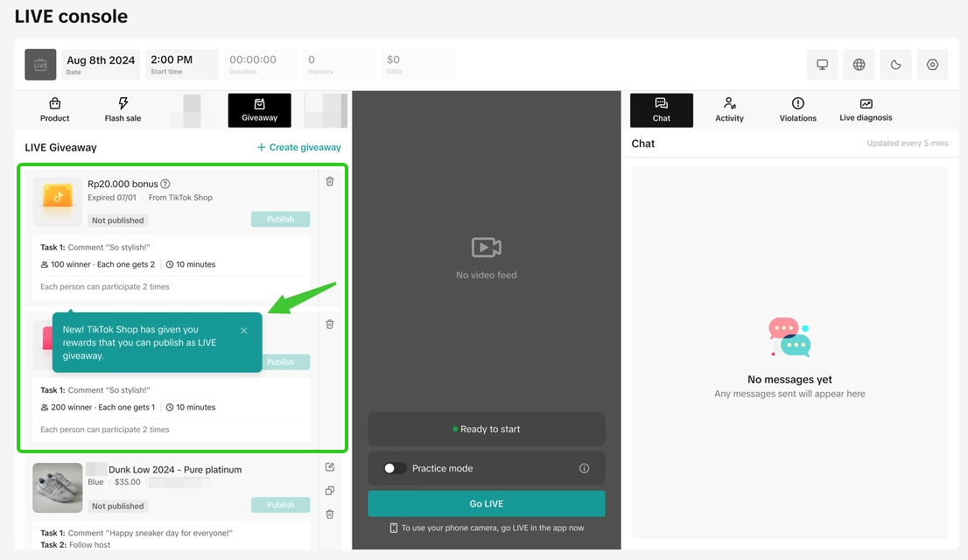Open the Violations tab
Viewport: 968px width, 560px height.
[797, 110]
